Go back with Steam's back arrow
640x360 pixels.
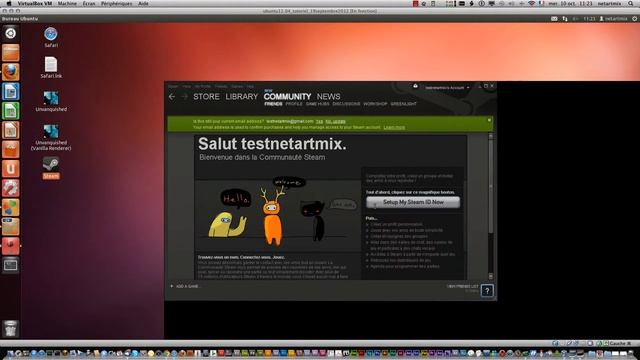tap(172, 97)
